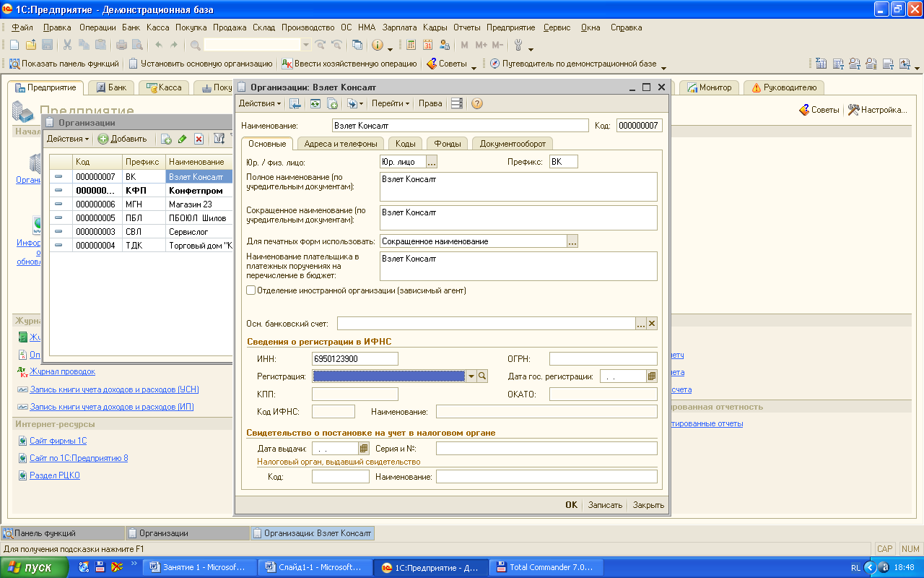Click Установить основную организацию
This screenshot has height=578, width=924.
point(201,64)
